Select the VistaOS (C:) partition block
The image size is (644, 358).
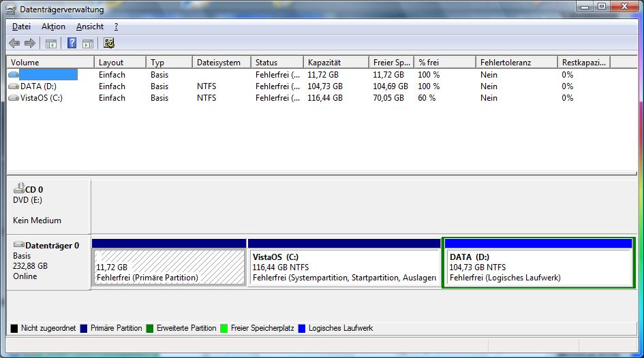click(x=344, y=267)
